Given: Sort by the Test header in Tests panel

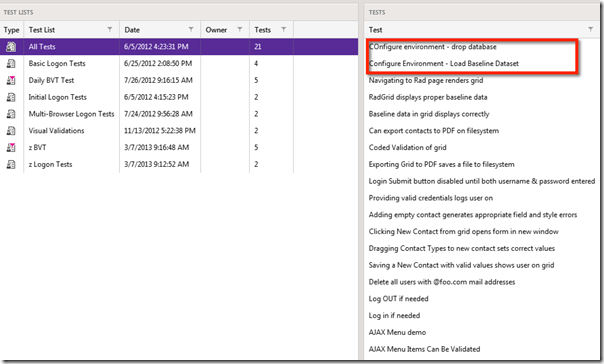Looking at the screenshot, I should pyautogui.click(x=375, y=30).
